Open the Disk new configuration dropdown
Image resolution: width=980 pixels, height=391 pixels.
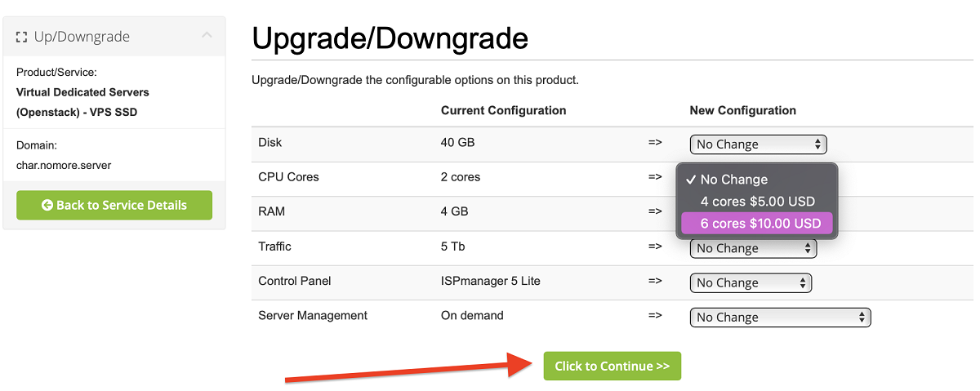[x=758, y=144]
